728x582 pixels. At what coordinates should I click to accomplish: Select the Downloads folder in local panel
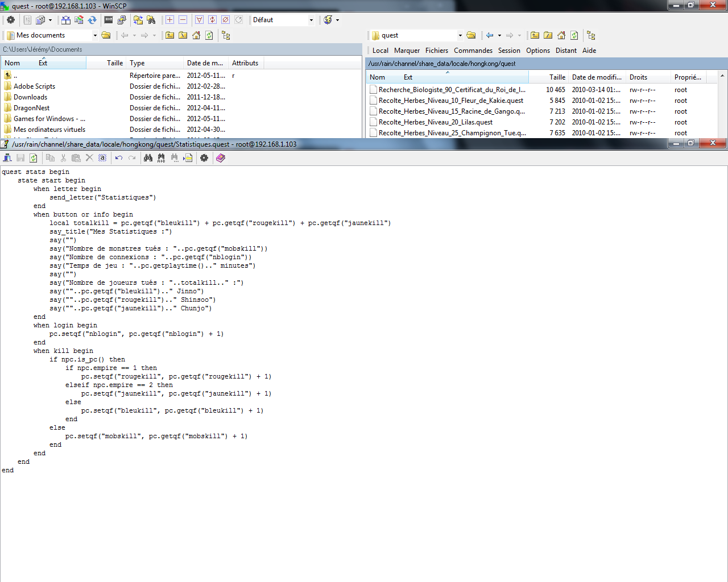(30, 97)
